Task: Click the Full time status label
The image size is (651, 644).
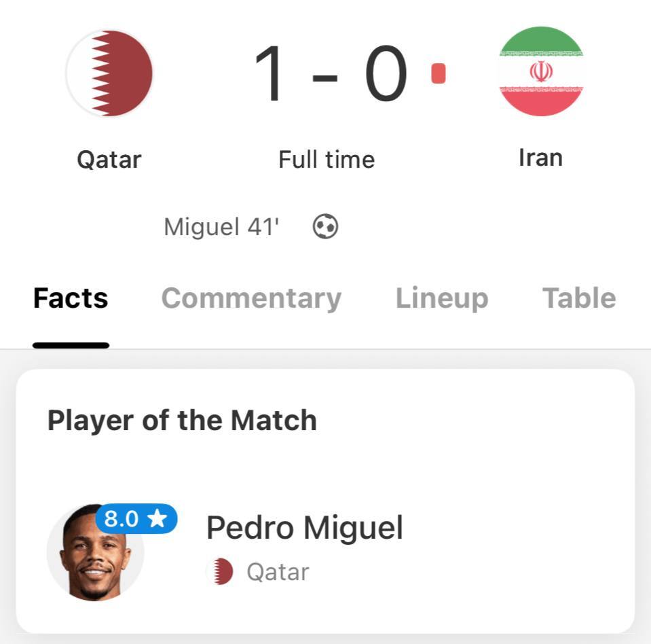Action: point(326,159)
